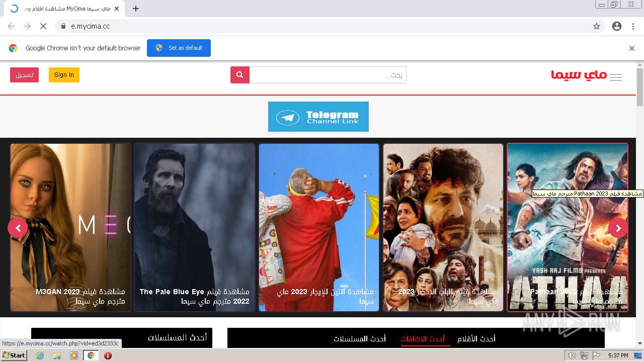
Task: Open the Telegram Channel Link banner
Action: [x=318, y=117]
